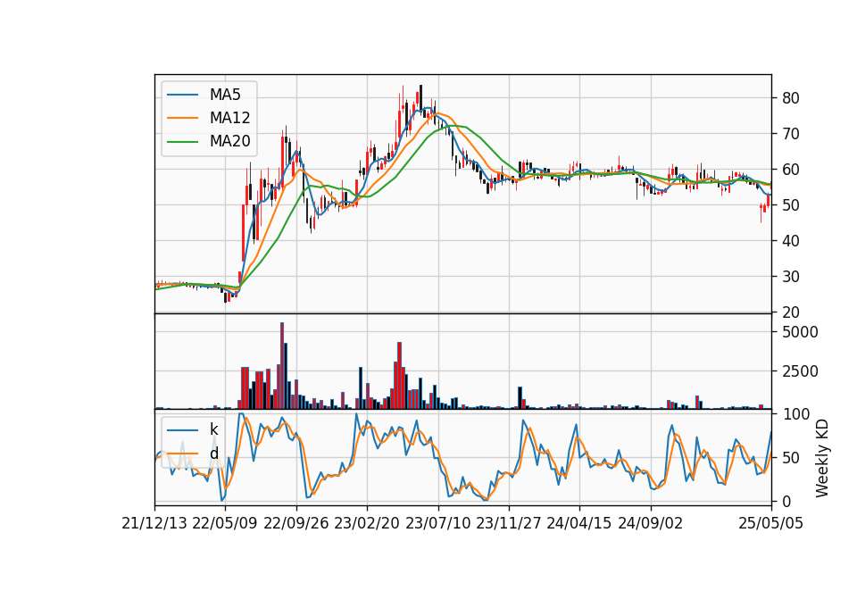Select the 21/12/13 date axis label
Screen dimensions: 857x616
[x=154, y=524]
